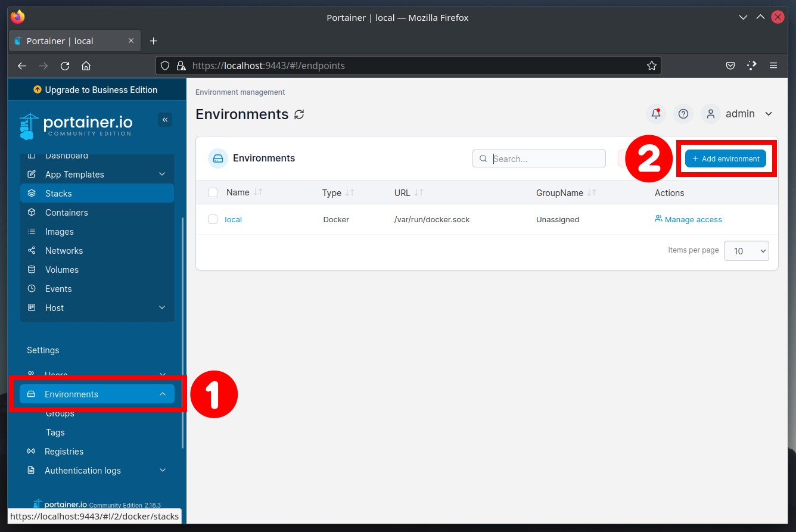Image resolution: width=796 pixels, height=532 pixels.
Task: Click the Unassigned group cell
Action: click(558, 219)
